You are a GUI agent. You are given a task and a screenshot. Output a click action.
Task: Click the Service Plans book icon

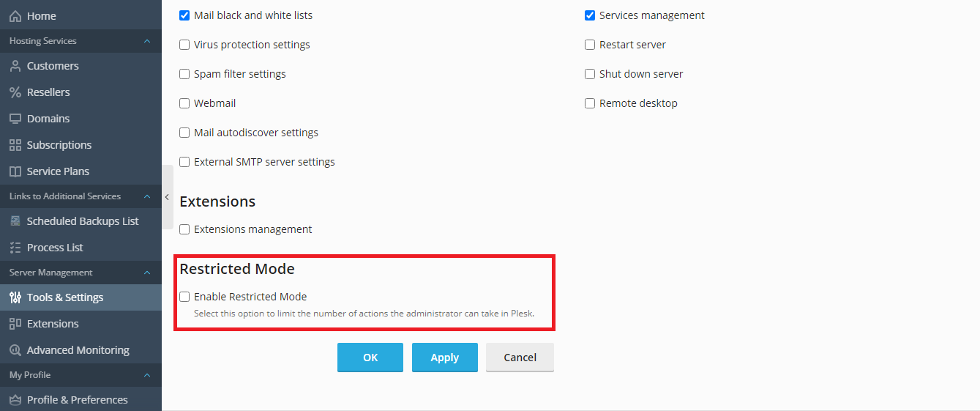pos(15,171)
